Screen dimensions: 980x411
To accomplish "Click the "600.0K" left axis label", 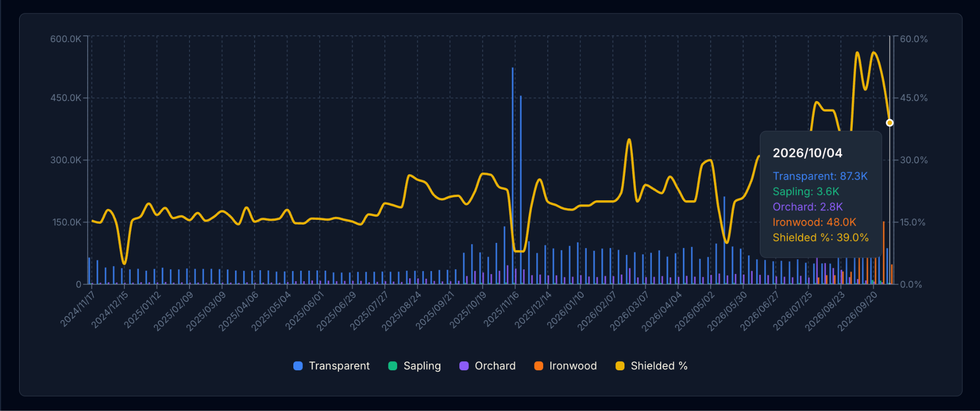I will pos(66,39).
